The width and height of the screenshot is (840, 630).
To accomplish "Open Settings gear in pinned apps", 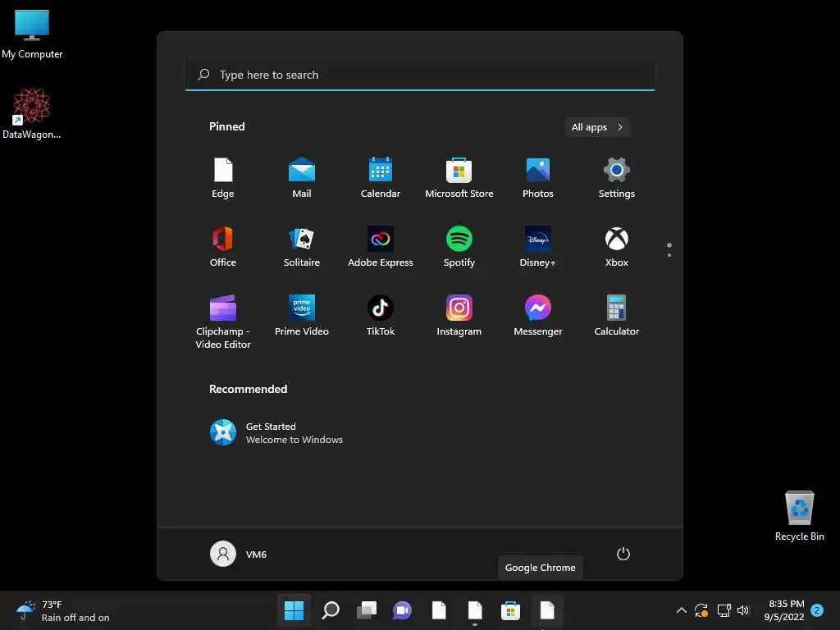I will [x=617, y=178].
